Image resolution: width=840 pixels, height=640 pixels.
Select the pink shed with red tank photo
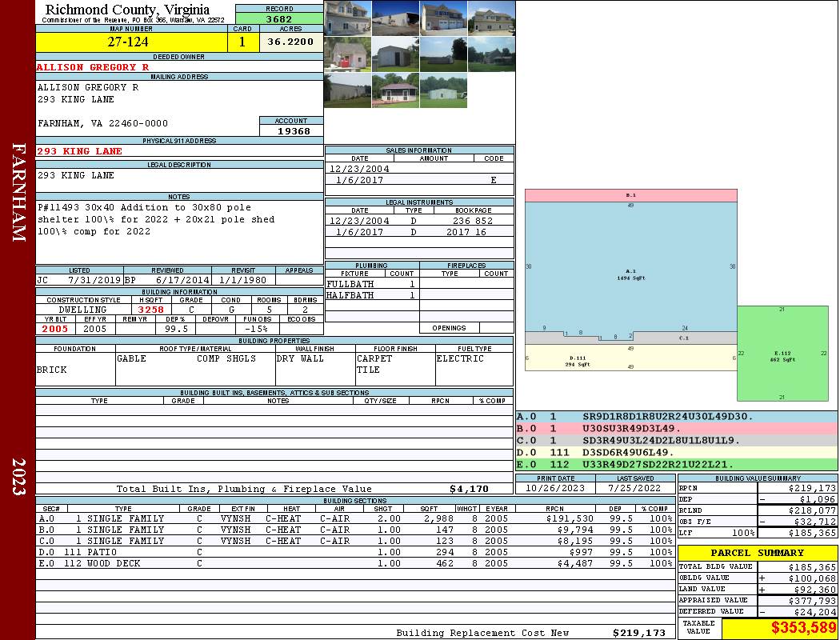(x=347, y=54)
